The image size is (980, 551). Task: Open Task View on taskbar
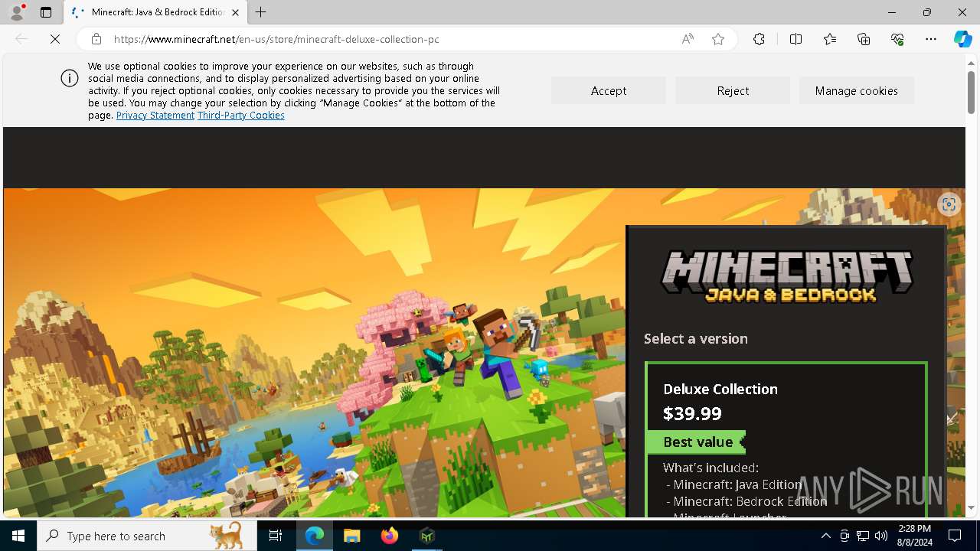(x=276, y=536)
